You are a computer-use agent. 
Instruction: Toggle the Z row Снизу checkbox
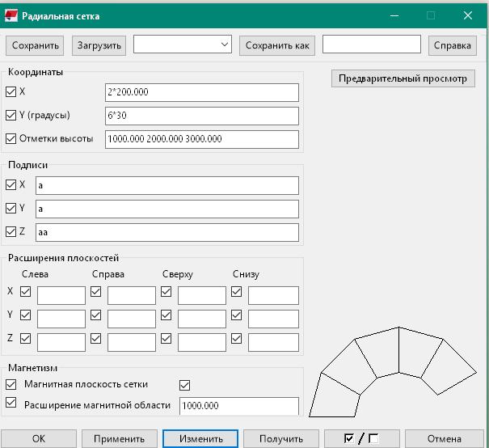(x=237, y=339)
